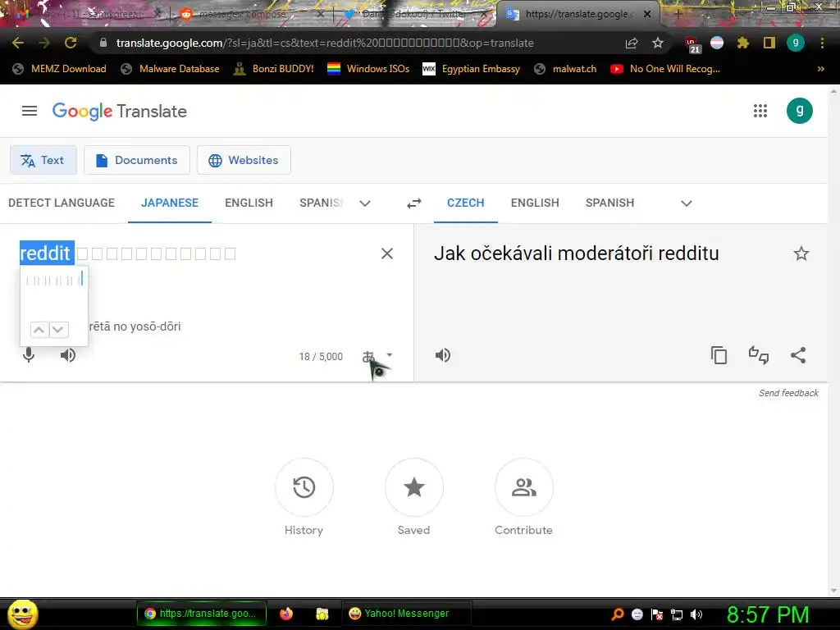Image resolution: width=840 pixels, height=630 pixels.
Task: Open Egyptian Embassy bookmark
Action: [x=472, y=69]
